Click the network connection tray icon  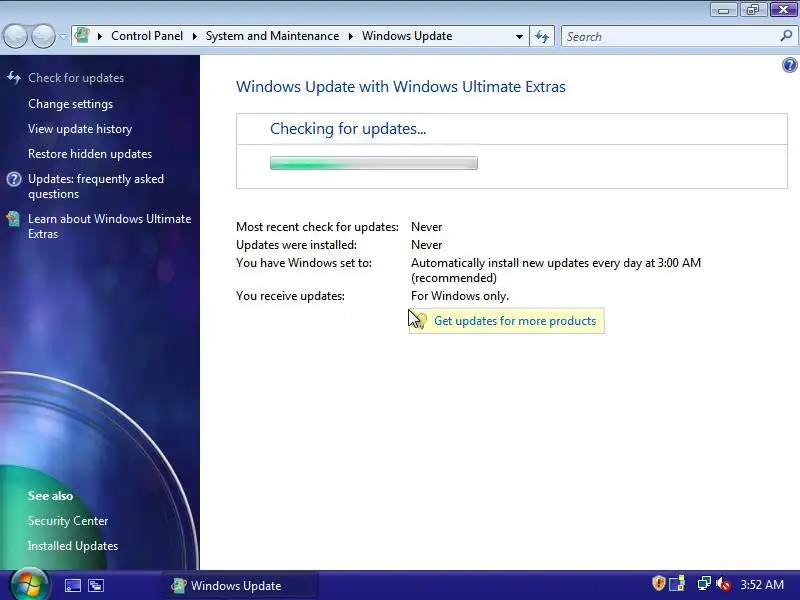[x=704, y=583]
